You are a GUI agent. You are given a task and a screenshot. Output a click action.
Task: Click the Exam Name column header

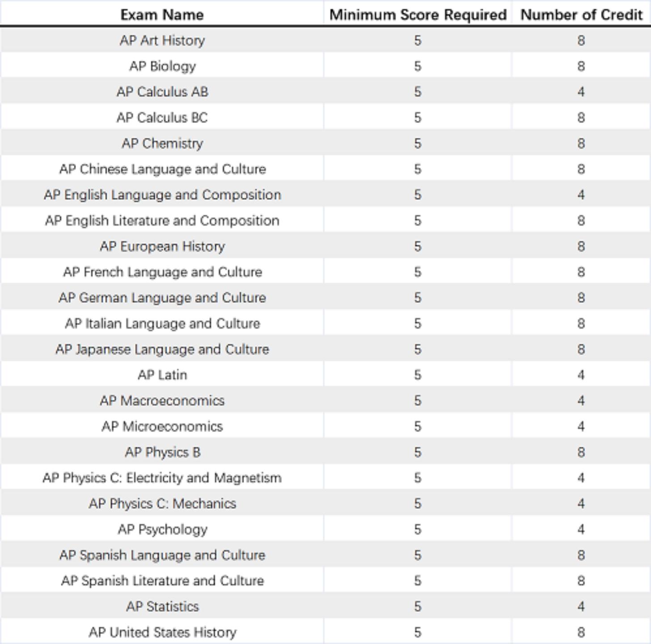tap(162, 14)
